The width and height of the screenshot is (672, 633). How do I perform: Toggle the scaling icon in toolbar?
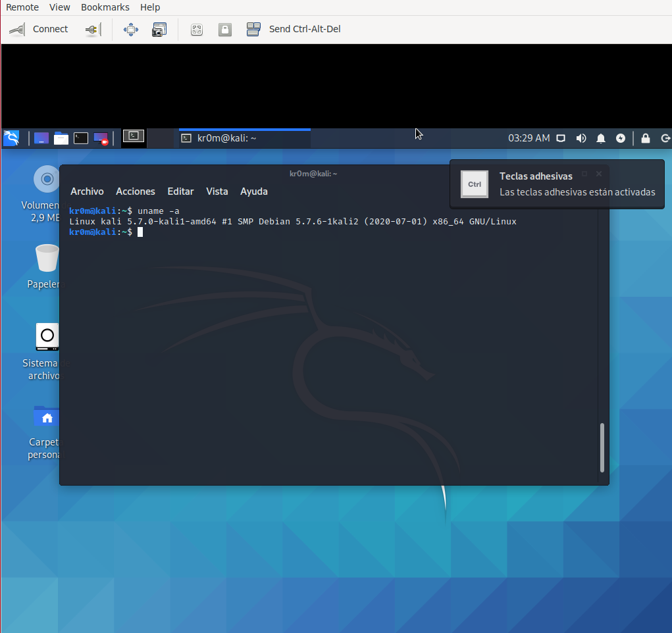[x=196, y=30]
